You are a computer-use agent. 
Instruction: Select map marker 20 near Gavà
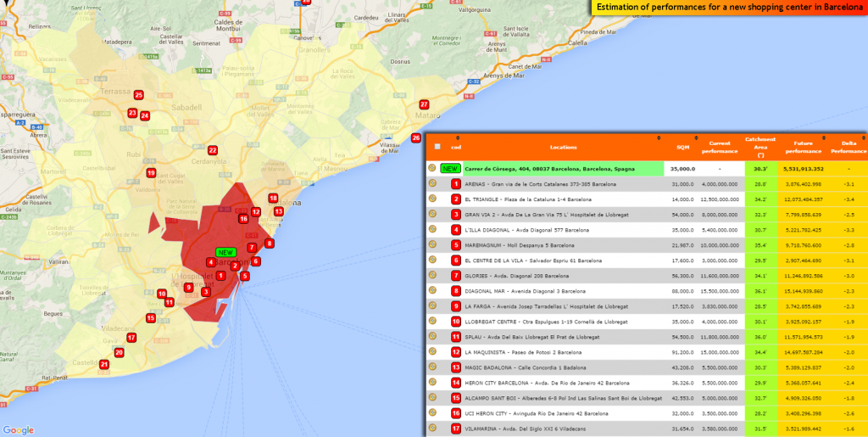click(x=119, y=352)
